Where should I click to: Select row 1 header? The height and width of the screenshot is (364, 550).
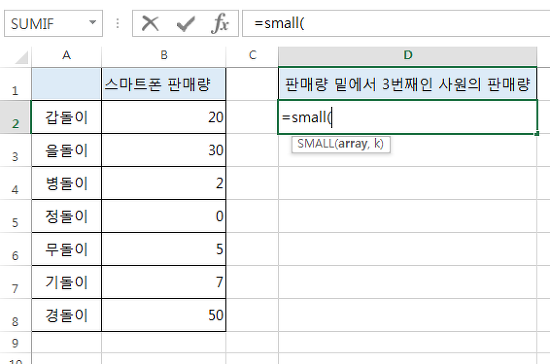tap(15, 84)
